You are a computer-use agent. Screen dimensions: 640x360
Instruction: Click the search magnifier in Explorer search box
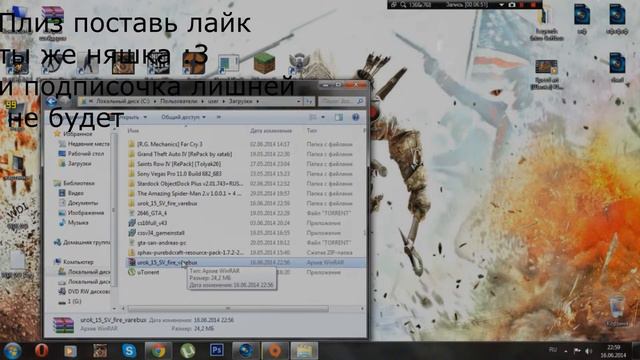pos(360,101)
